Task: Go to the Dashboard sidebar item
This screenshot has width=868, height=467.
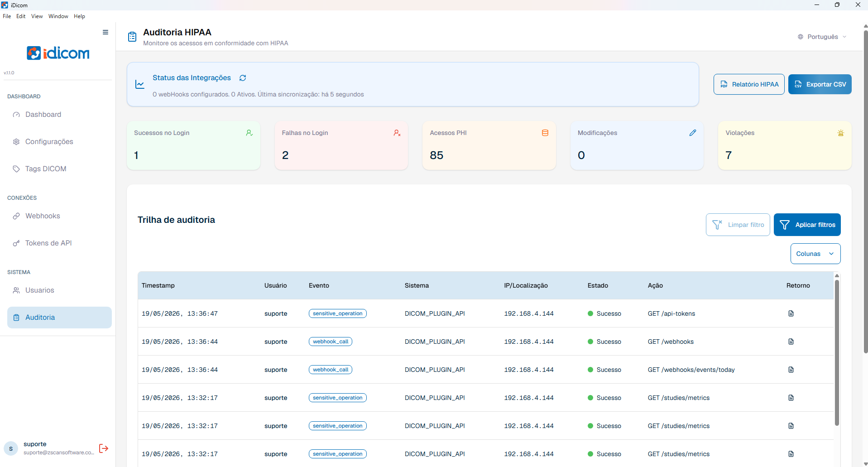Action: click(x=59, y=115)
